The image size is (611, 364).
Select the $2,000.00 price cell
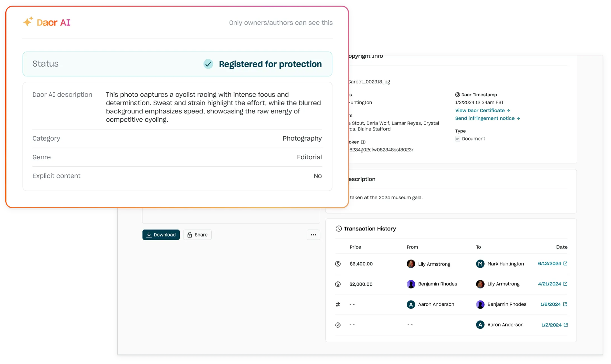361,284
